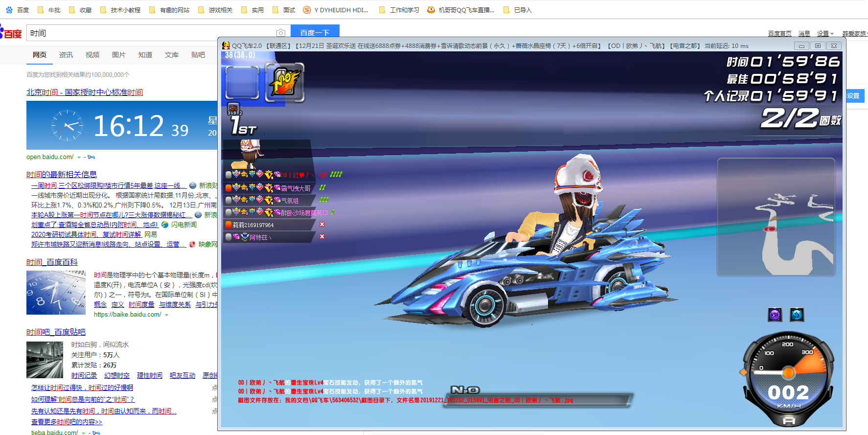The height and width of the screenshot is (435, 868).
Task: Select player row 醉卧沙场君莫笑 in ranking list
Action: coord(269,212)
